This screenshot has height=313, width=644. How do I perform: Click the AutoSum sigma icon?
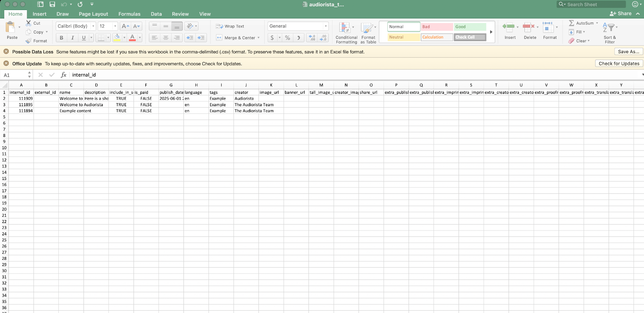coord(572,23)
